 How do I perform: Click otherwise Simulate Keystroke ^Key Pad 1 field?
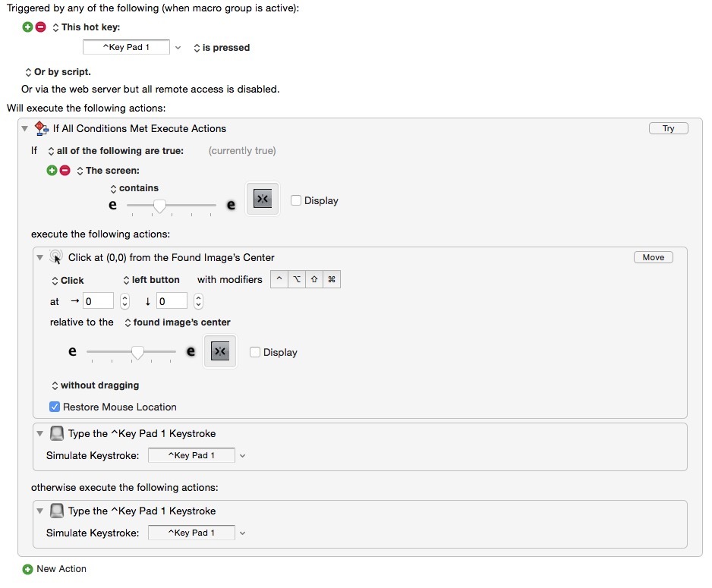(191, 533)
